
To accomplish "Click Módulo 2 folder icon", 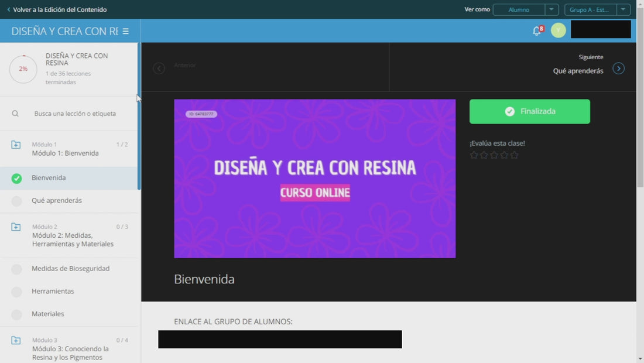I will (16, 227).
